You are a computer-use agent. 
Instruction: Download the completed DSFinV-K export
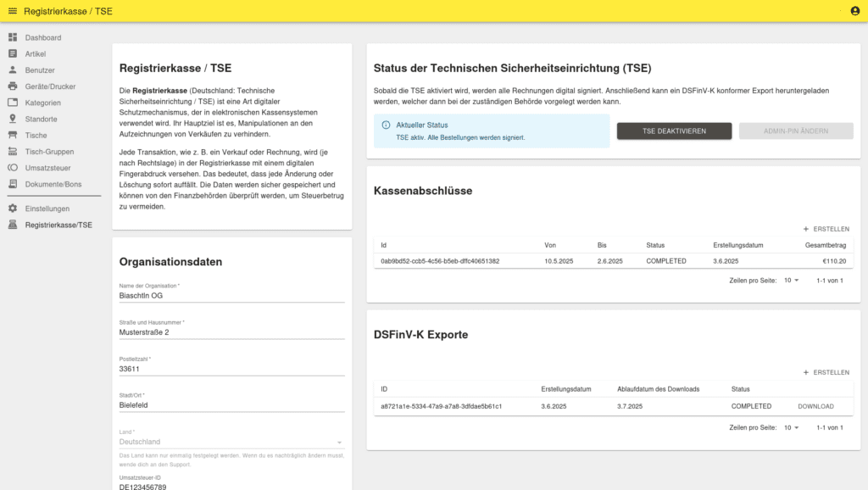pyautogui.click(x=815, y=406)
